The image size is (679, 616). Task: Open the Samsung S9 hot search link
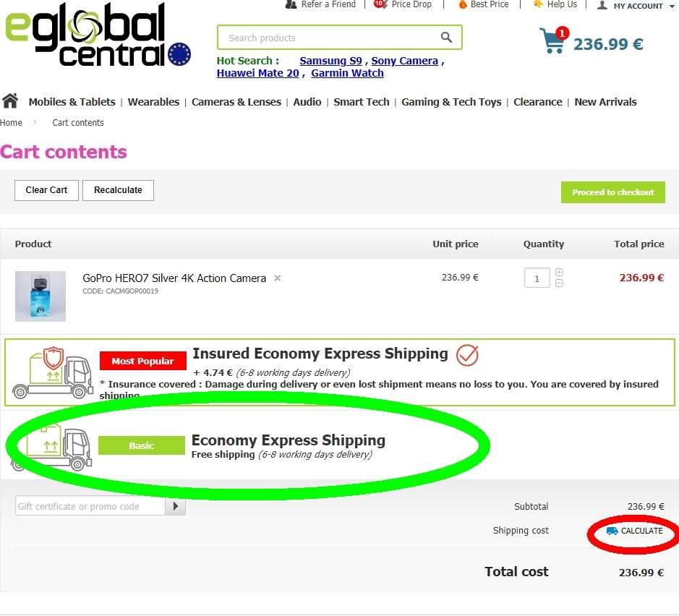[331, 61]
